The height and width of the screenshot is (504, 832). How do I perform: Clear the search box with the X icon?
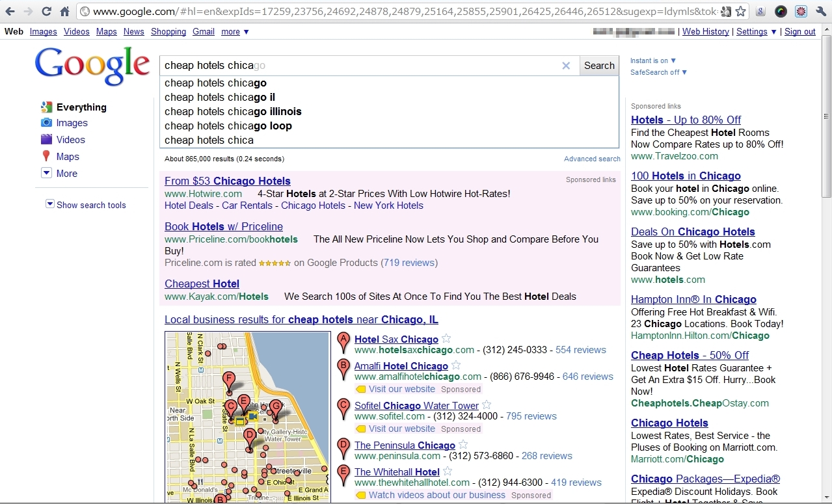(566, 66)
